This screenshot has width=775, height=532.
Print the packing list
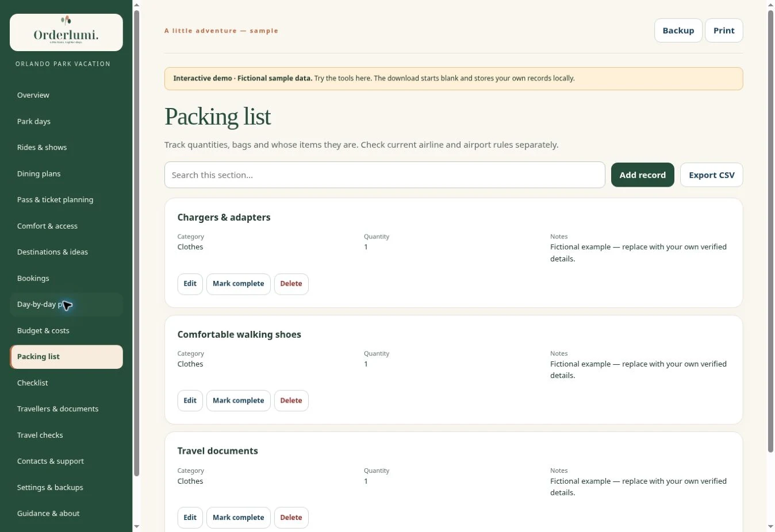[x=724, y=30]
